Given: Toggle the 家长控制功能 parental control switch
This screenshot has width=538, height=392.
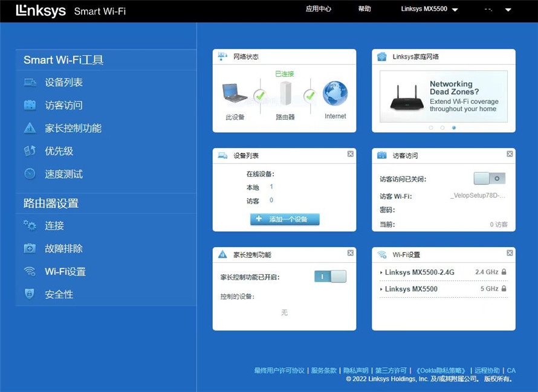Looking at the screenshot, I should click(331, 277).
